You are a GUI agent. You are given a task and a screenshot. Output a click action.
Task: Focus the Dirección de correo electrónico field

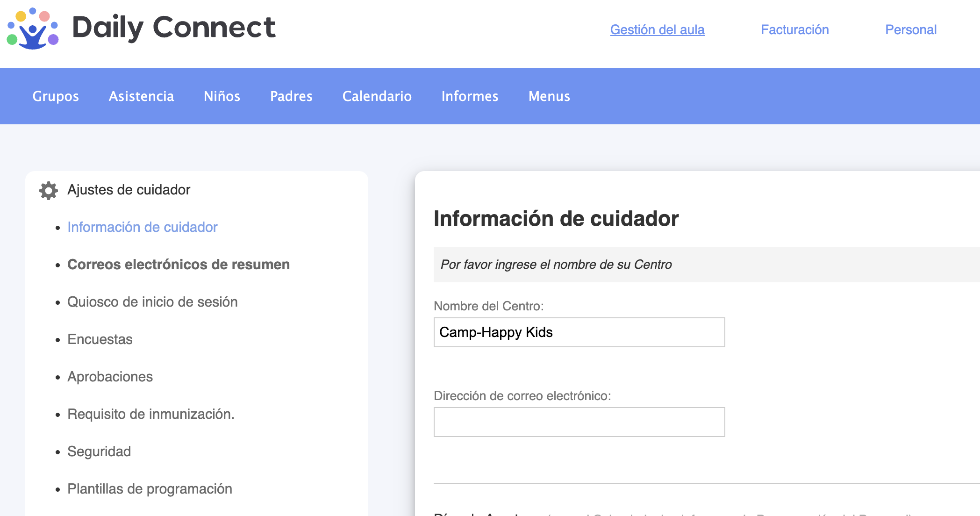click(579, 422)
